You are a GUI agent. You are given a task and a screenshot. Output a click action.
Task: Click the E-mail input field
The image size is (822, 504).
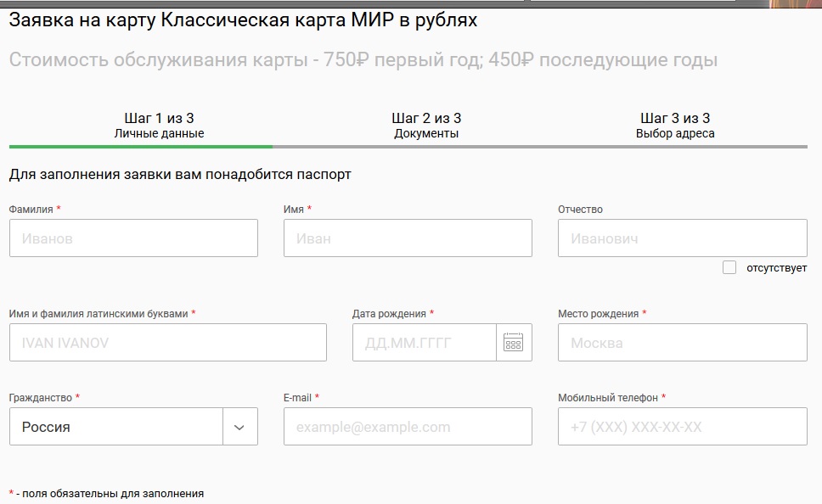(x=408, y=427)
